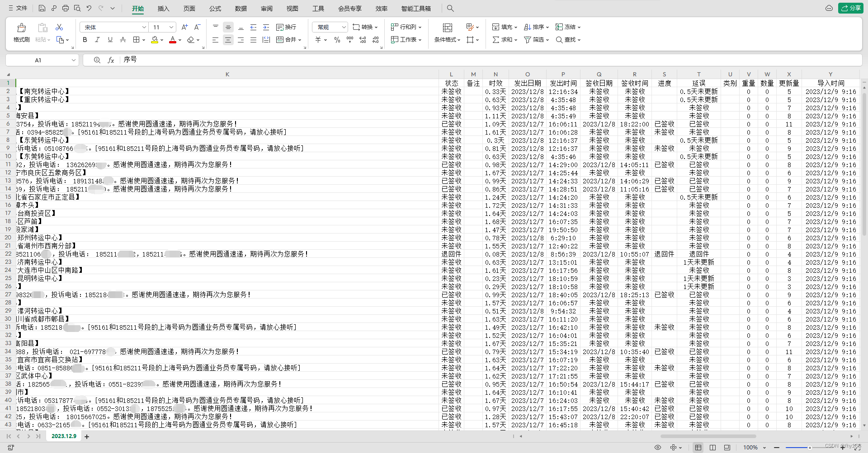Open the font name dropdown (宋体)
Screen dimensions: 868x453
[144, 27]
